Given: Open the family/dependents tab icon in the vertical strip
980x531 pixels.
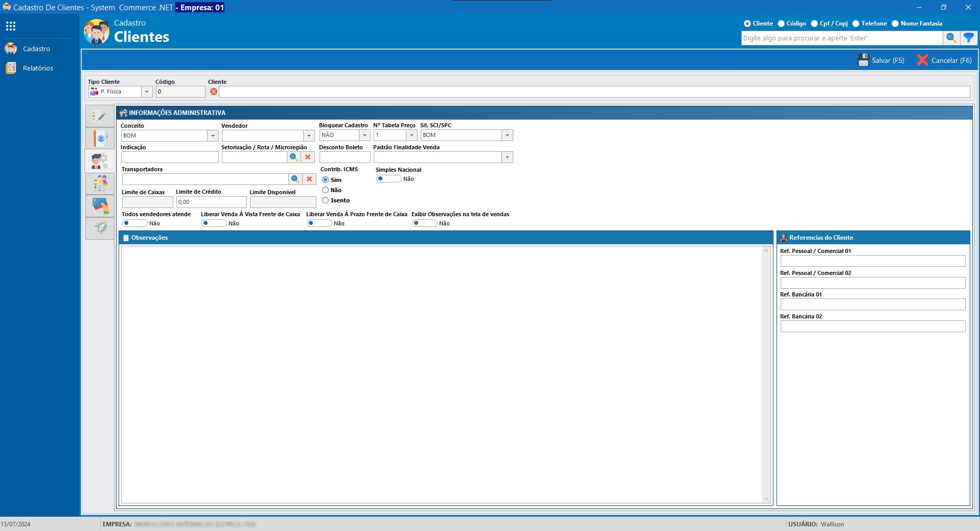Looking at the screenshot, I should (x=100, y=183).
